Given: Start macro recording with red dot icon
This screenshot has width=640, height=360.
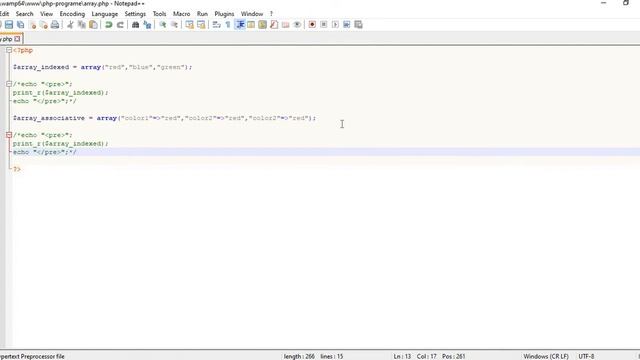Looking at the screenshot, I should coord(312,25).
